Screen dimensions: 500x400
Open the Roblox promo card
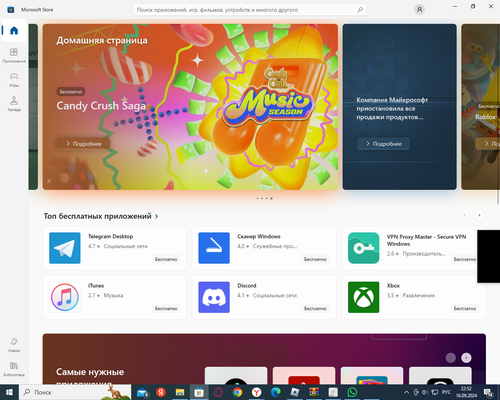tap(481, 107)
